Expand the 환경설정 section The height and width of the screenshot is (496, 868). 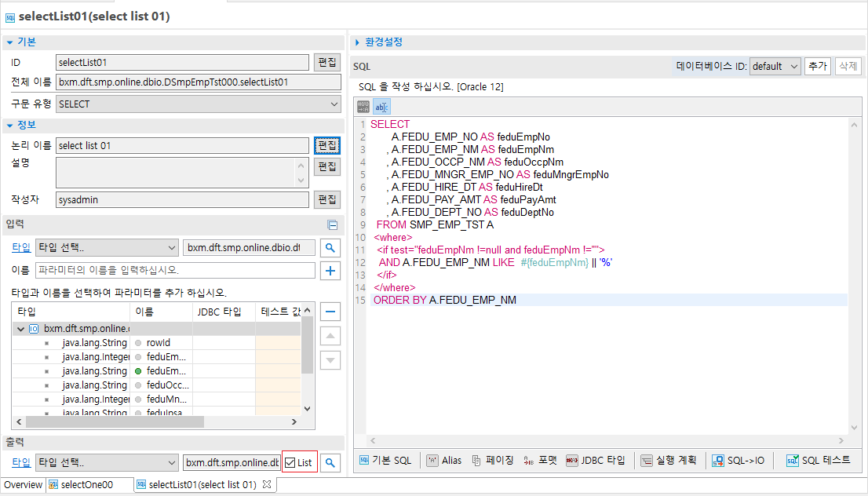point(382,42)
